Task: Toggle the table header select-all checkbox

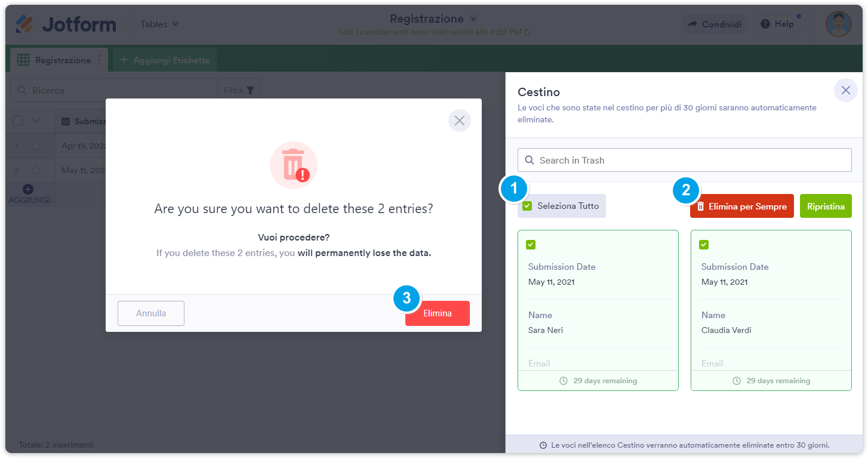Action: click(18, 121)
